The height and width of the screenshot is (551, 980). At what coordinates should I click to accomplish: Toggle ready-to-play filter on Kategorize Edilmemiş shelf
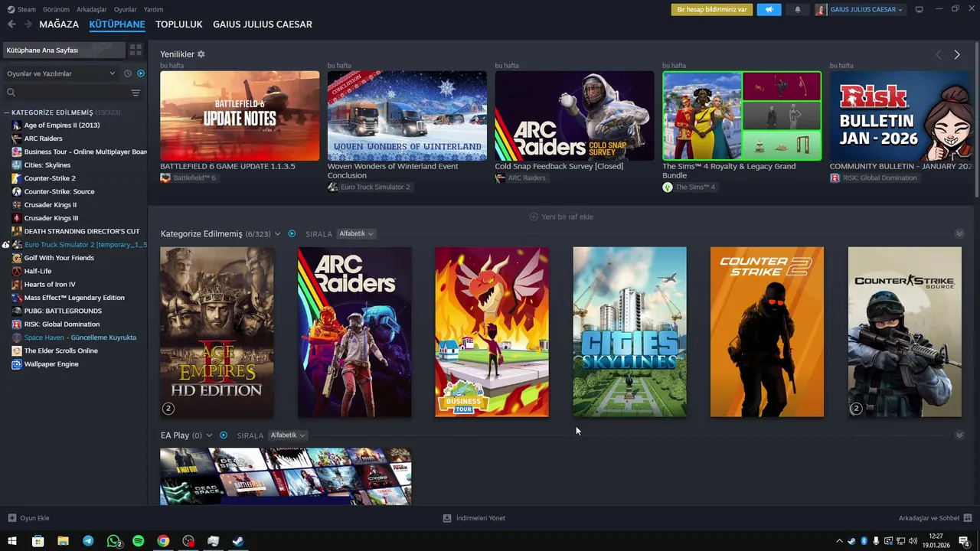(292, 233)
